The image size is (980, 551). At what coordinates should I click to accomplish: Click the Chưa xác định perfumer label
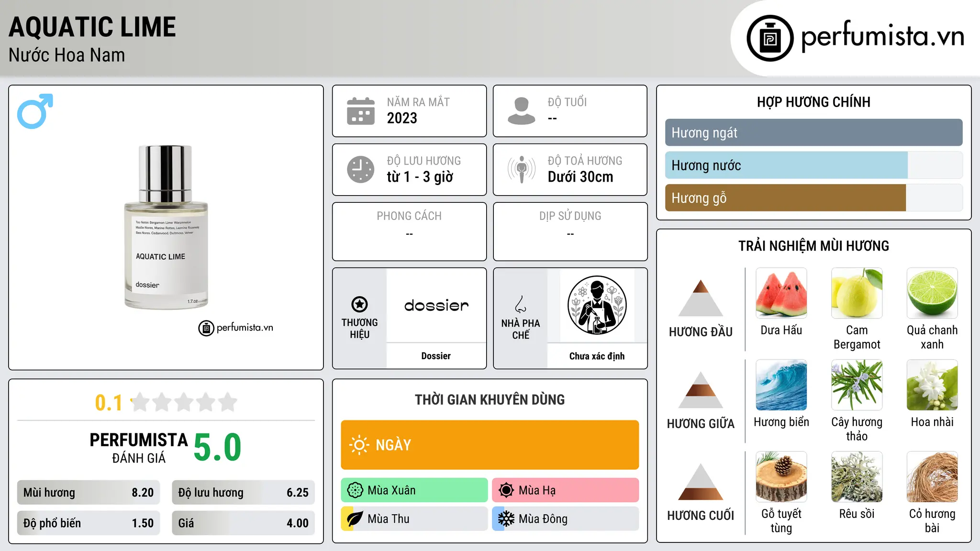pos(597,356)
